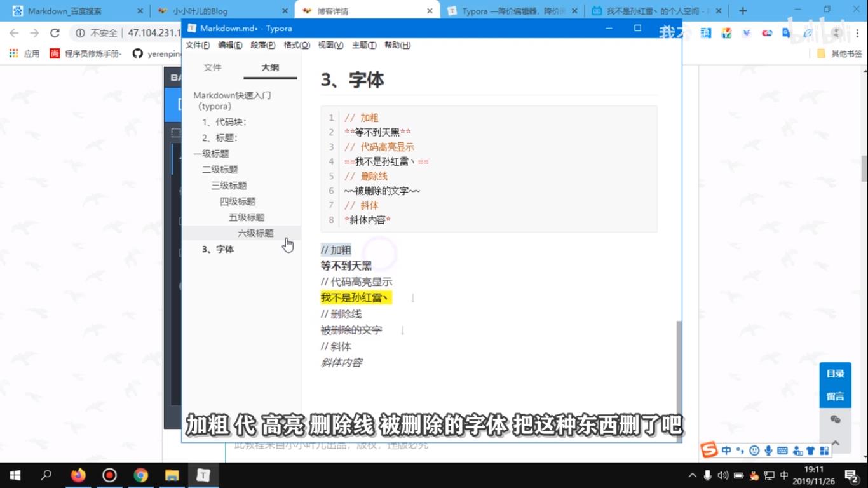Click the 留言 button on the blog page
This screenshot has width=868, height=488.
pos(835,396)
